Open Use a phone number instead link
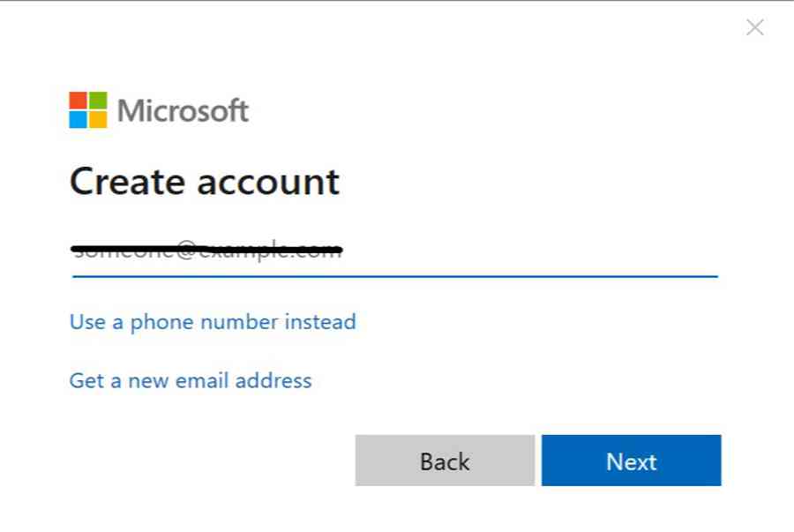Screen dimensions: 794x532 (x=213, y=322)
